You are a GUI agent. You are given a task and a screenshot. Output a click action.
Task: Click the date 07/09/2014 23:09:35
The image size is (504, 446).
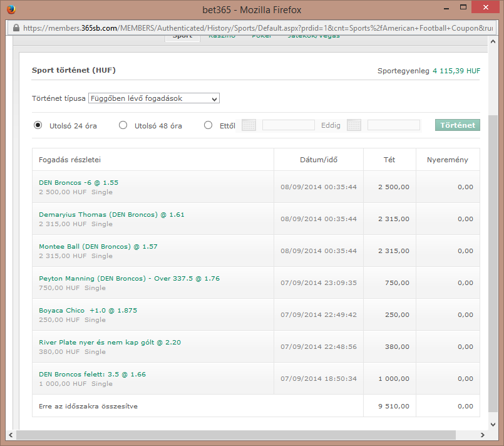319,283
